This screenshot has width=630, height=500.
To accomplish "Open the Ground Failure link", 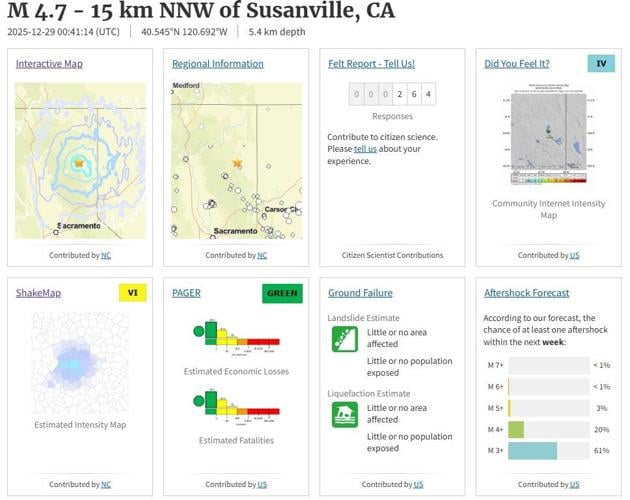I will 360,293.
